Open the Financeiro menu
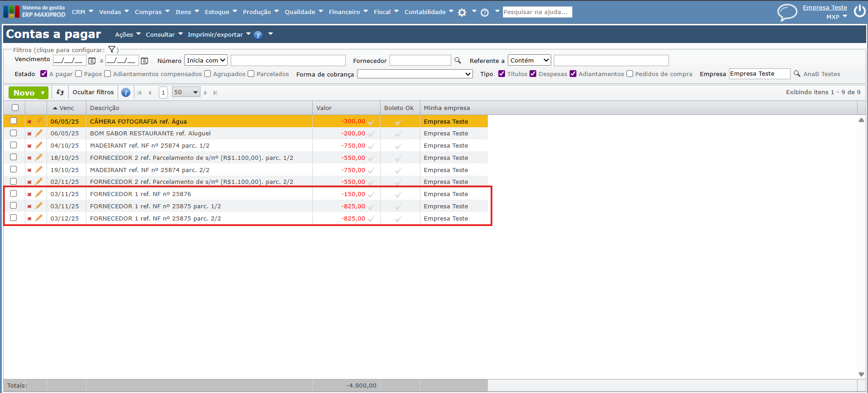 point(348,12)
